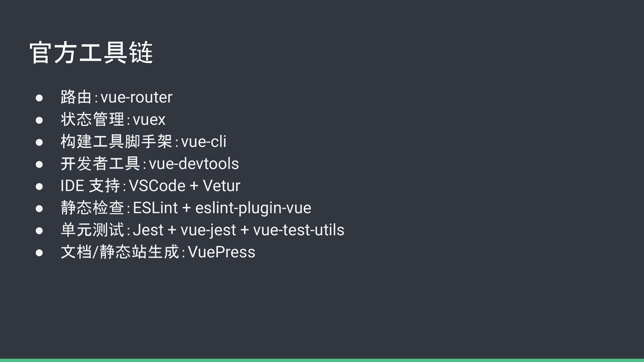
Task: Click the IDE 支持 label
Action: click(x=90, y=186)
